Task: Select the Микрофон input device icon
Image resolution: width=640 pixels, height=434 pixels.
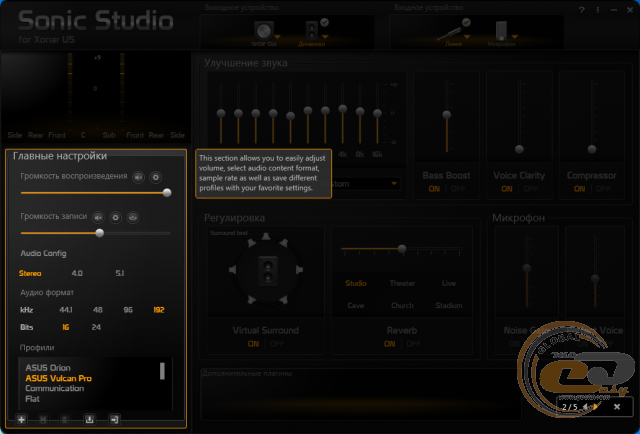Action: [501, 30]
